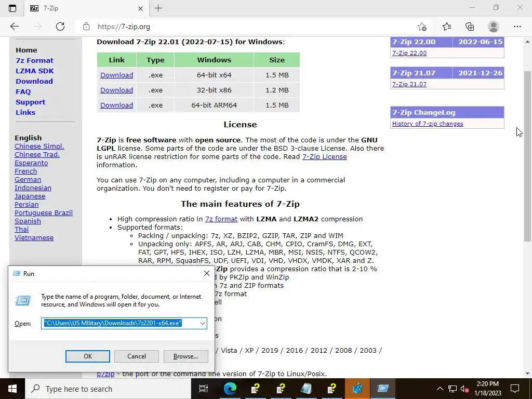Screen dimensions: 532x399
Task: Add this page to favorites
Action: tap(422, 26)
